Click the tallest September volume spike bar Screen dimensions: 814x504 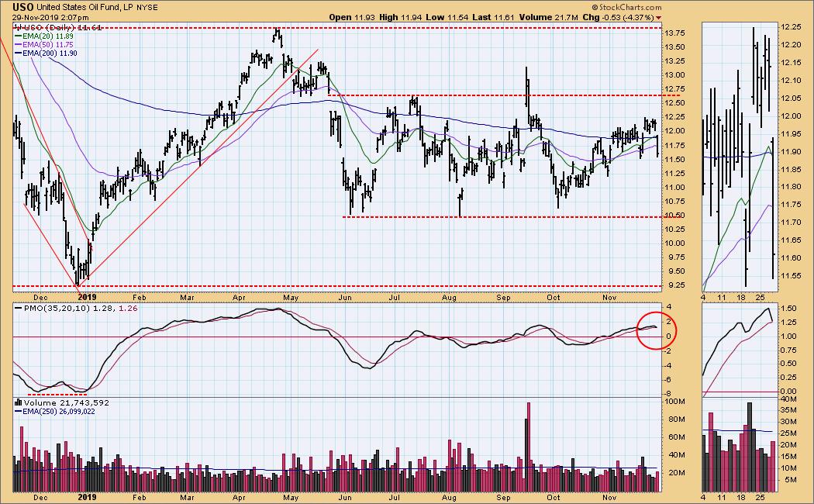pos(529,447)
